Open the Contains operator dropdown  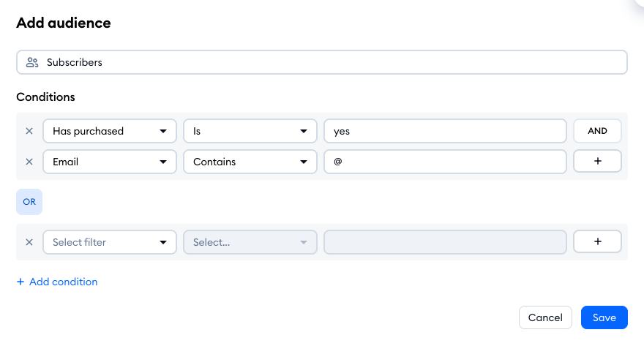250,162
